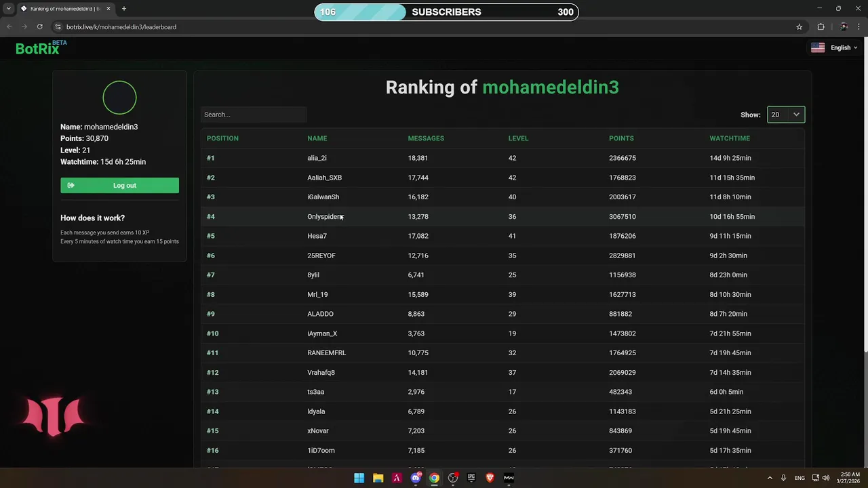The width and height of the screenshot is (868, 488).
Task: Select the name alia_2i in the ranking
Action: tap(317, 158)
